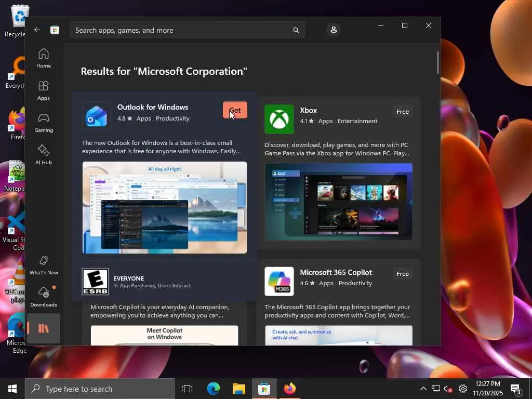The height and width of the screenshot is (399, 532).
Task: Select the Everything desktop shortcut
Action: [16, 73]
